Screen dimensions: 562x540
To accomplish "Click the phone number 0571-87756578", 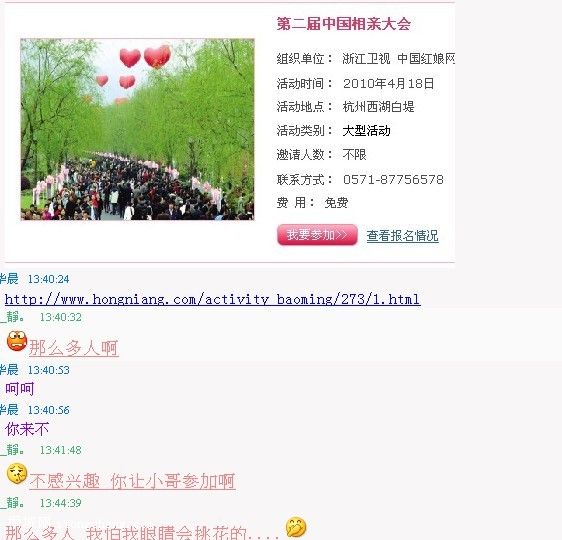I will point(393,180).
